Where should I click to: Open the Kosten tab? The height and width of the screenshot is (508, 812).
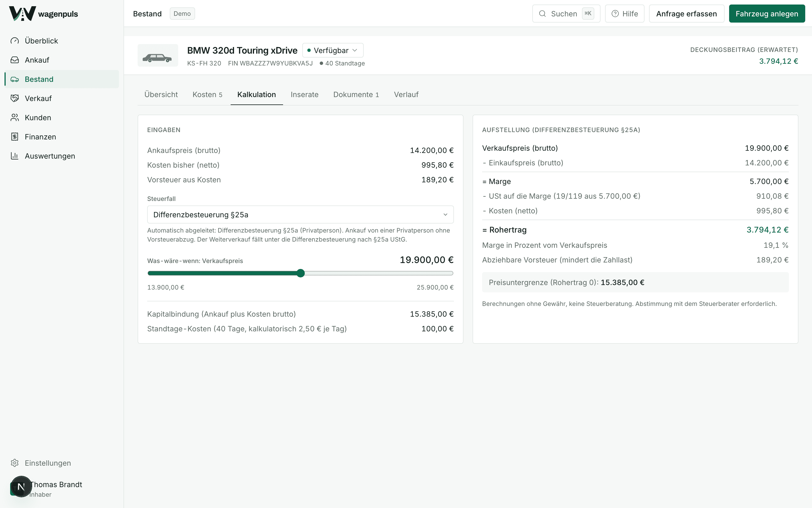point(207,95)
